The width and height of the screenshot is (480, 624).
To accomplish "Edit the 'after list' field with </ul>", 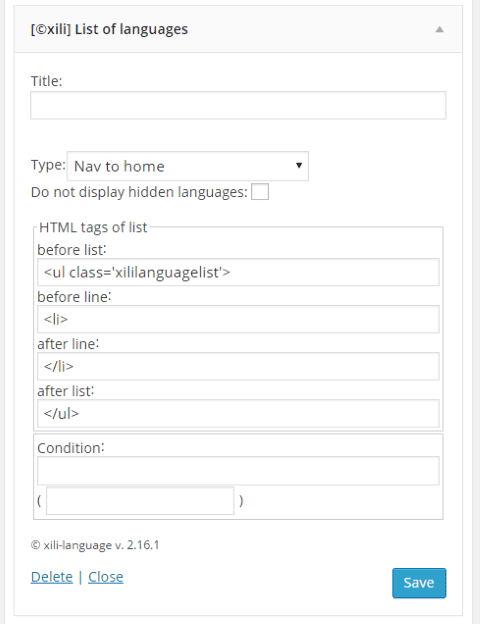I will [x=238, y=413].
